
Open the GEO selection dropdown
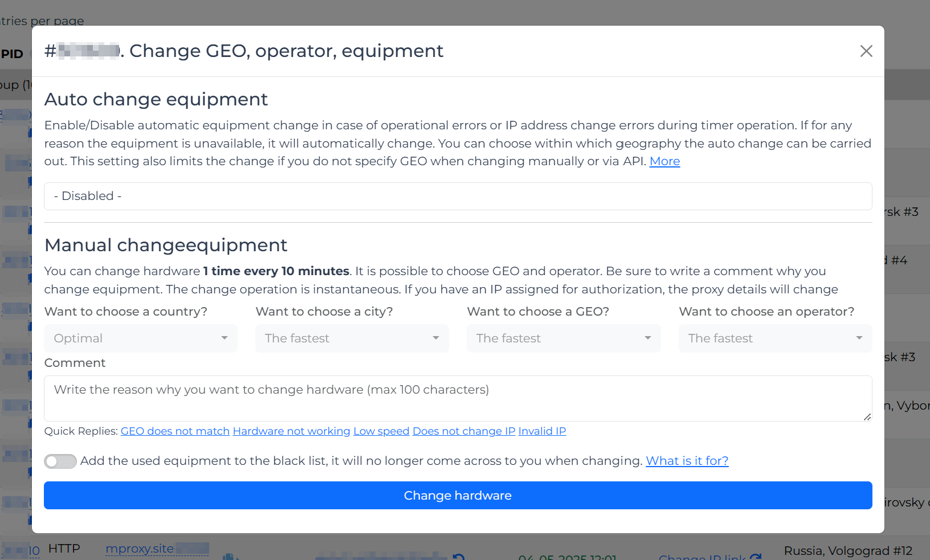(x=563, y=338)
